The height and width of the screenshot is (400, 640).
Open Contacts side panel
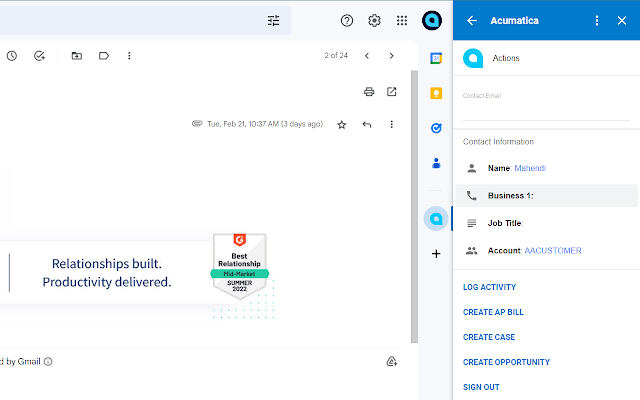(436, 163)
